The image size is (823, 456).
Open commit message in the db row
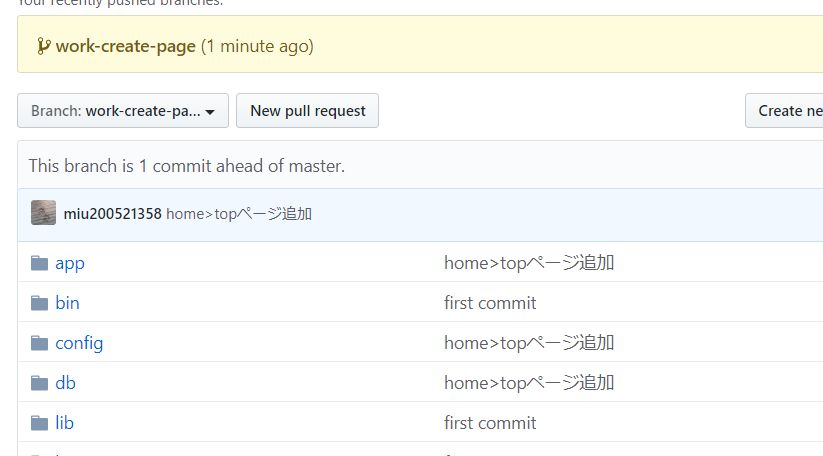[529, 383]
